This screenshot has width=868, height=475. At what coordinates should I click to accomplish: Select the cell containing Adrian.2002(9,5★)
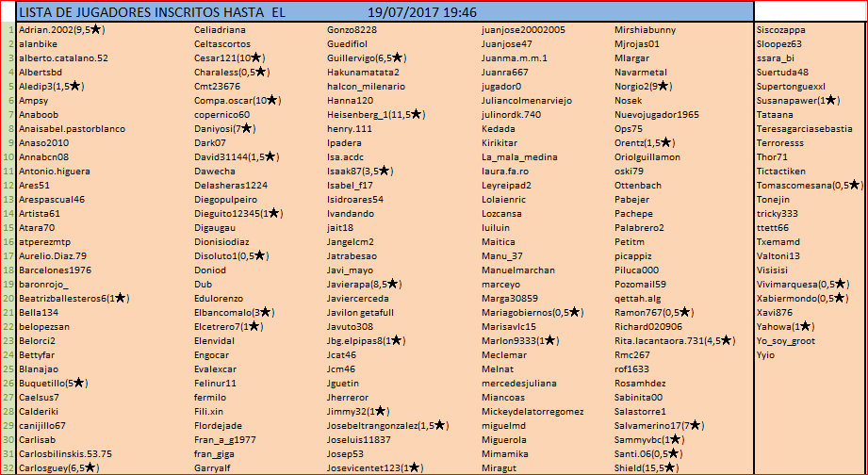pyautogui.click(x=62, y=29)
